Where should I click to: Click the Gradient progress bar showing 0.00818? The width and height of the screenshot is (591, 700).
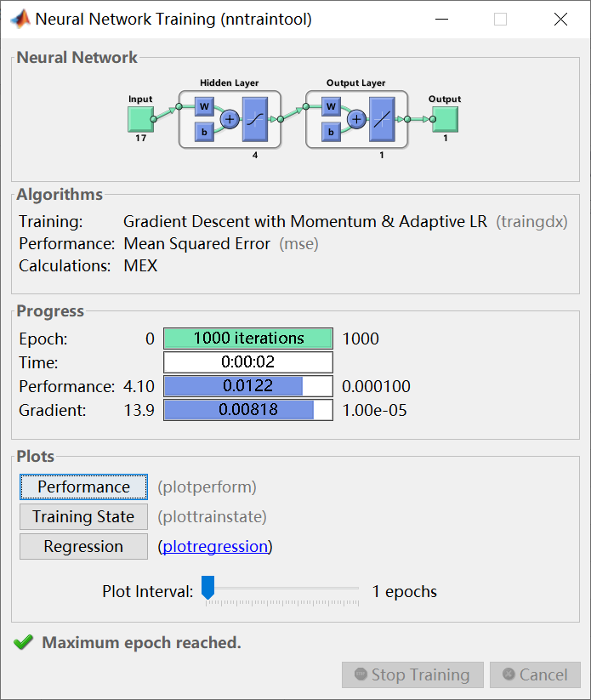point(247,410)
